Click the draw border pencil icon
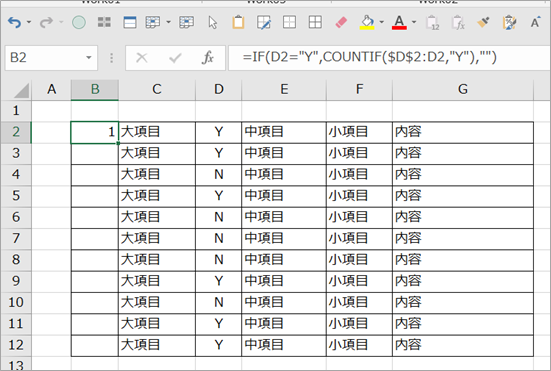The height and width of the screenshot is (371, 551). pyautogui.click(x=264, y=22)
